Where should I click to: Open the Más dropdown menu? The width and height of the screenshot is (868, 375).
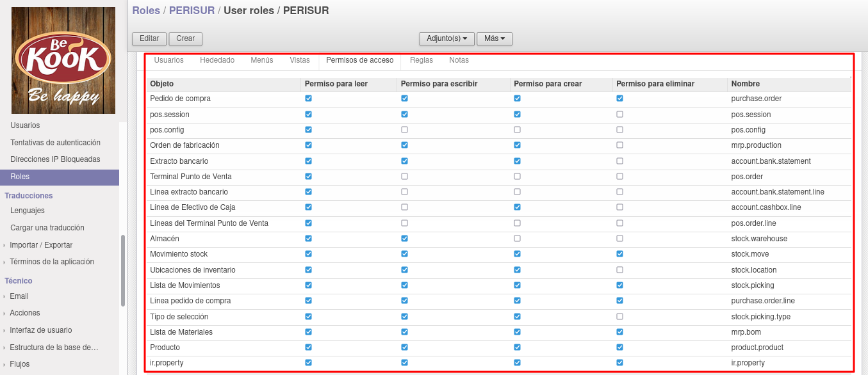click(x=495, y=38)
